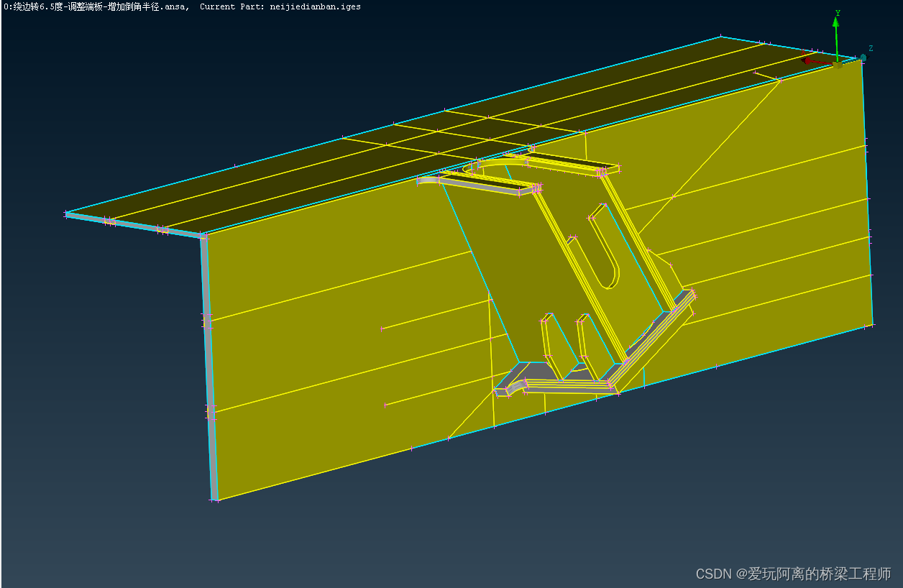
Task: Click the teal Z axis marker
Action: click(863, 58)
